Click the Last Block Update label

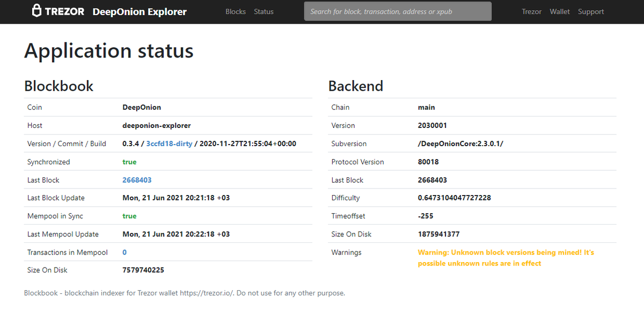click(x=56, y=198)
